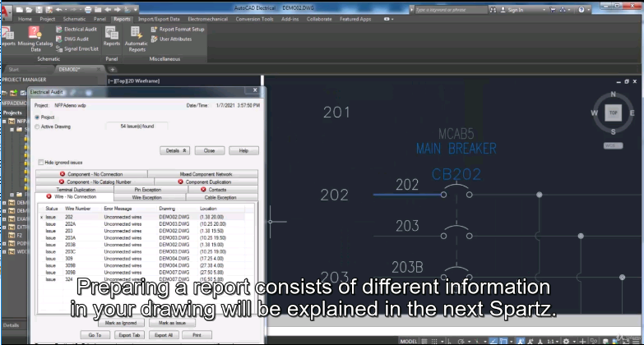The width and height of the screenshot is (644, 345).
Task: Click the MODEL space status bar button
Action: [x=409, y=341]
